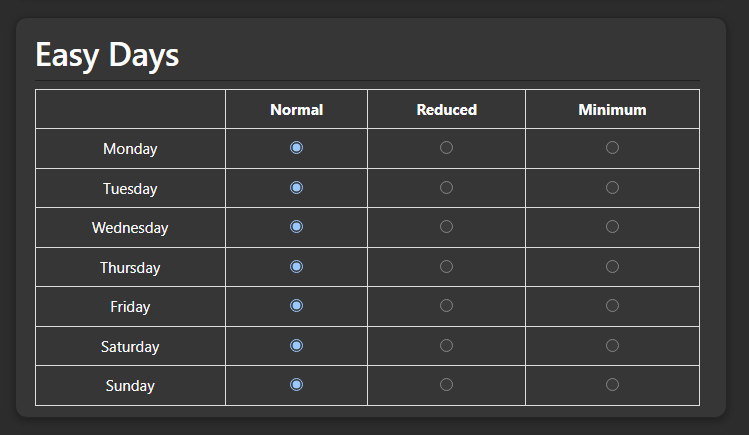Select Normal radio for Tuesday
This screenshot has width=749, height=435.
(x=296, y=187)
